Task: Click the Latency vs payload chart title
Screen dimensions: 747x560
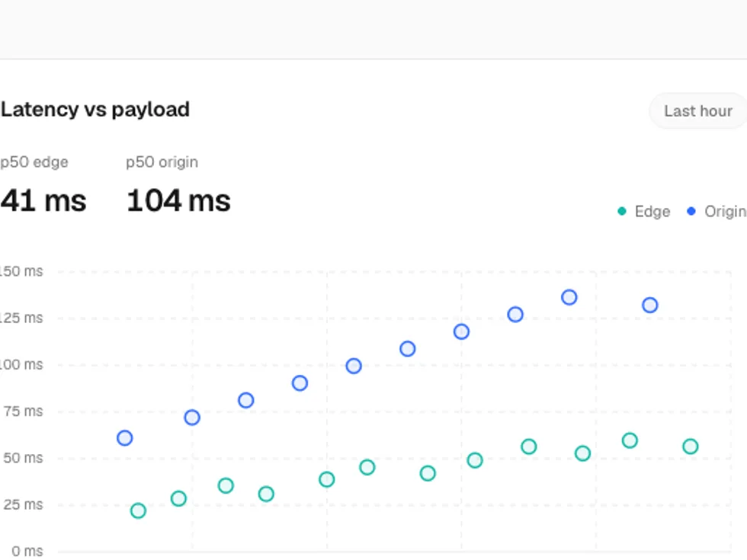Action: (95, 110)
